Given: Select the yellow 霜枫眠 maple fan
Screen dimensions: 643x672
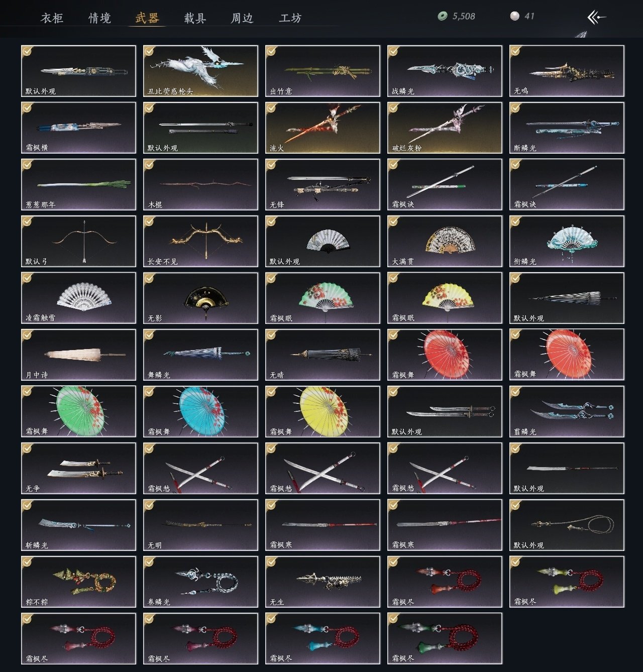Looking at the screenshot, I should 445,298.
